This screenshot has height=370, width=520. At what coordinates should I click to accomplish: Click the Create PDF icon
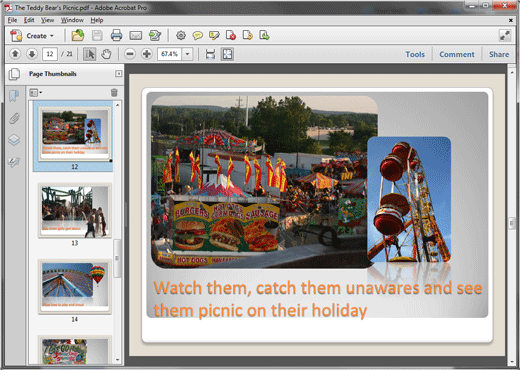coord(16,35)
